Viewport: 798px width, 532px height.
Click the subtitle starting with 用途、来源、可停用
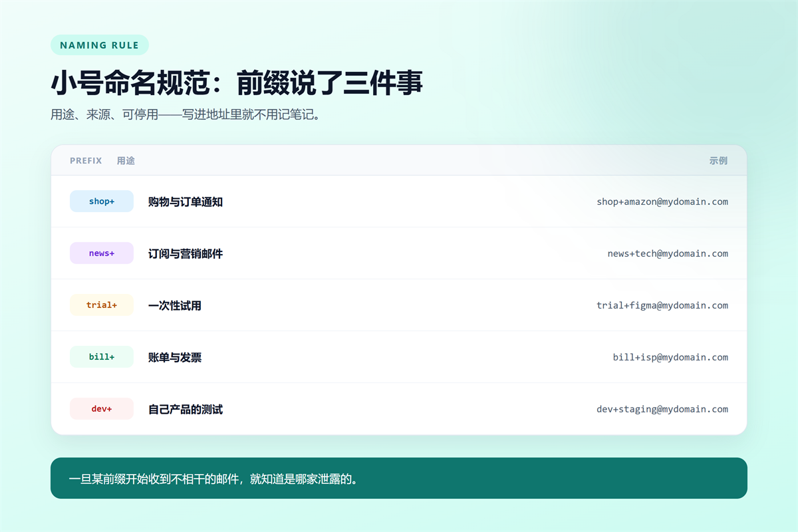click(186, 114)
